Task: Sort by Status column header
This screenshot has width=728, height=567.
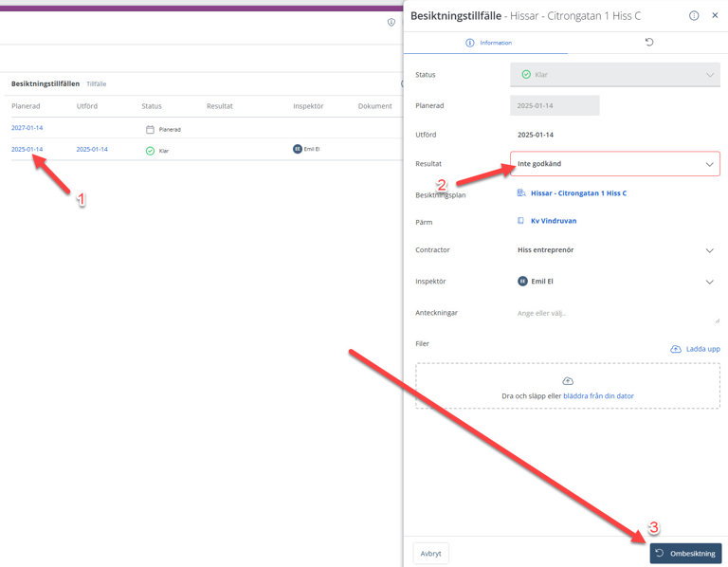Action: 152,106
